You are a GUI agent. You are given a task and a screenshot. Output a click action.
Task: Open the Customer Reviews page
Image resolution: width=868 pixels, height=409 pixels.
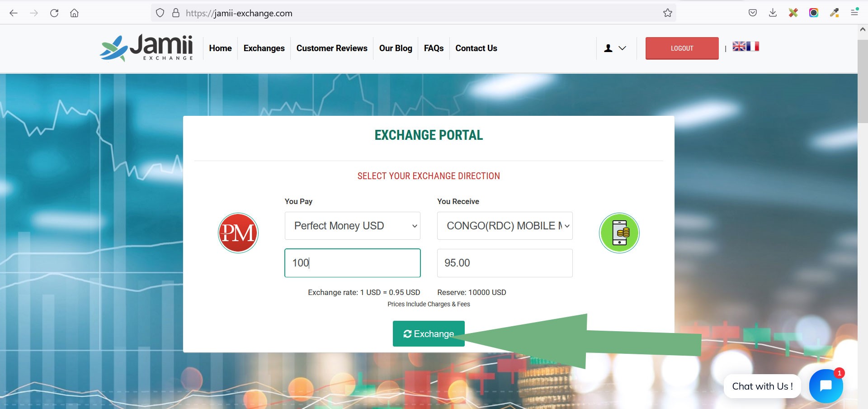pyautogui.click(x=332, y=48)
